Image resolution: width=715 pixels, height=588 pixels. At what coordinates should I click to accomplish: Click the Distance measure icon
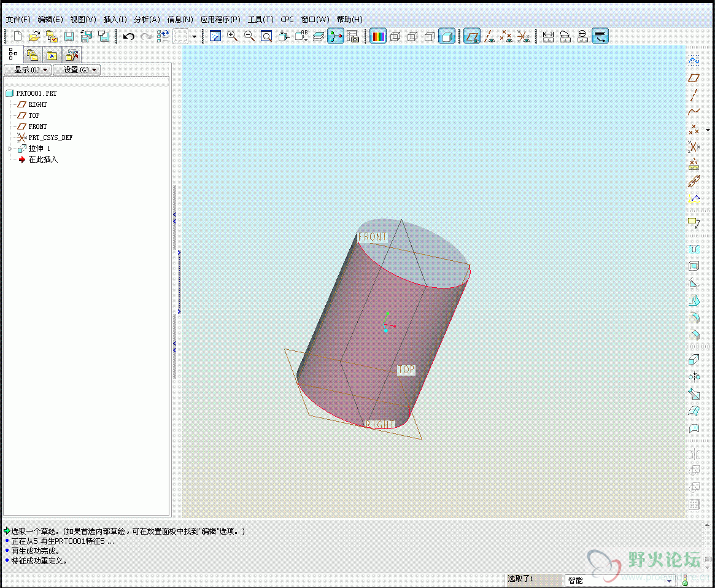[x=548, y=36]
